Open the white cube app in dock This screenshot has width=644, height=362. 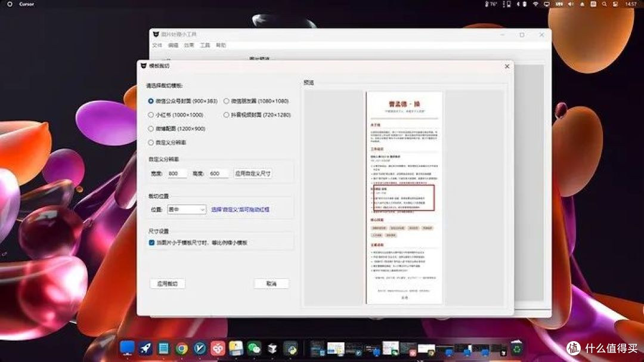273,348
